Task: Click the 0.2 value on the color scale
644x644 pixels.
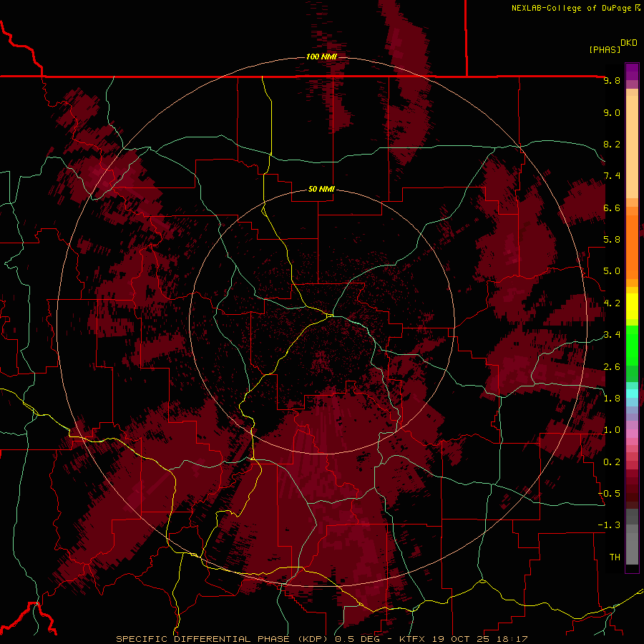Action: click(612, 462)
